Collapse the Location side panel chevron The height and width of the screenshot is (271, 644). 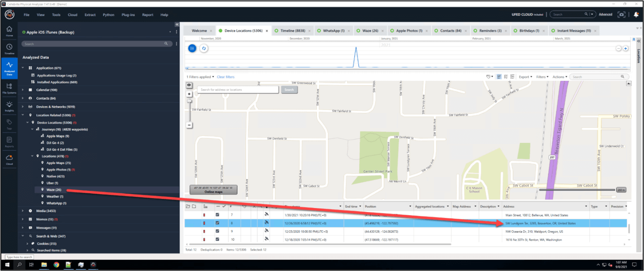638,41
